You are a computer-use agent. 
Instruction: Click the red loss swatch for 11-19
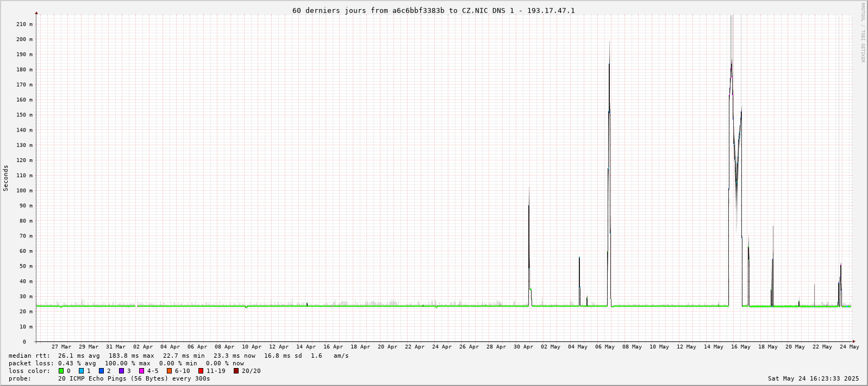201,371
